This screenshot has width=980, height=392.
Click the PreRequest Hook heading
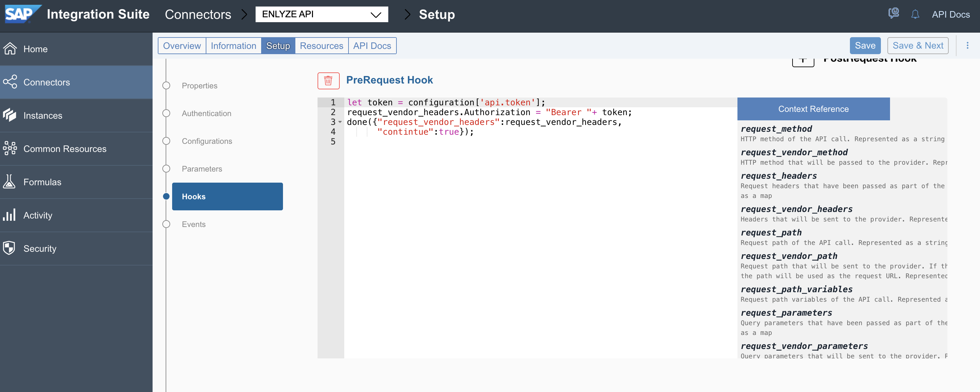[389, 80]
